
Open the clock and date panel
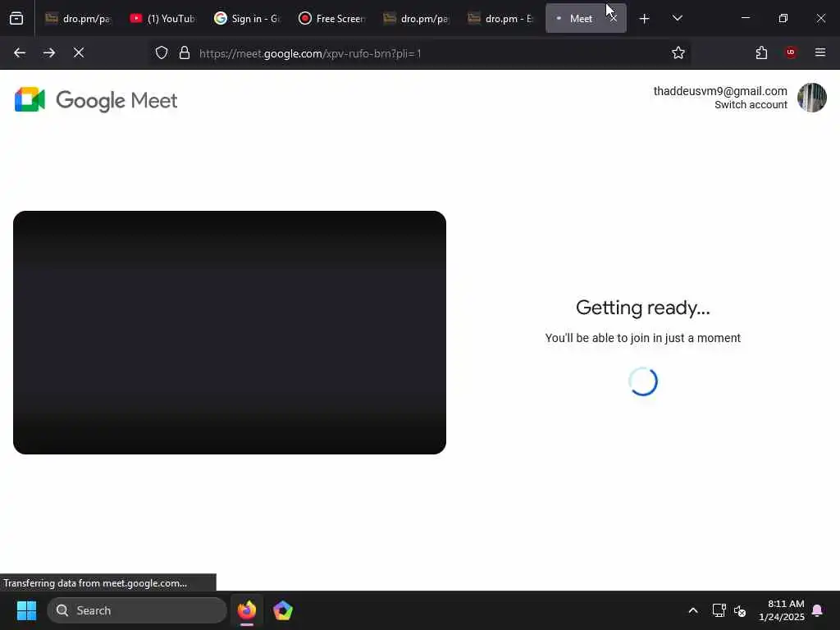781,610
